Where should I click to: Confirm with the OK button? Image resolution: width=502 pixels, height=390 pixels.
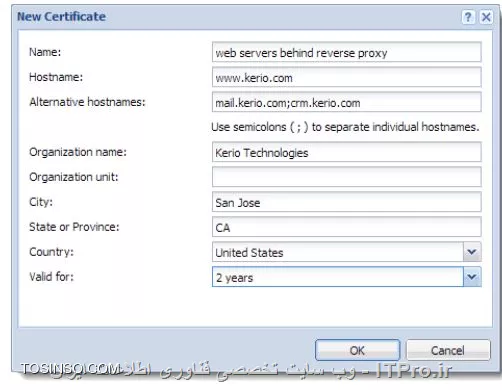pyautogui.click(x=357, y=350)
